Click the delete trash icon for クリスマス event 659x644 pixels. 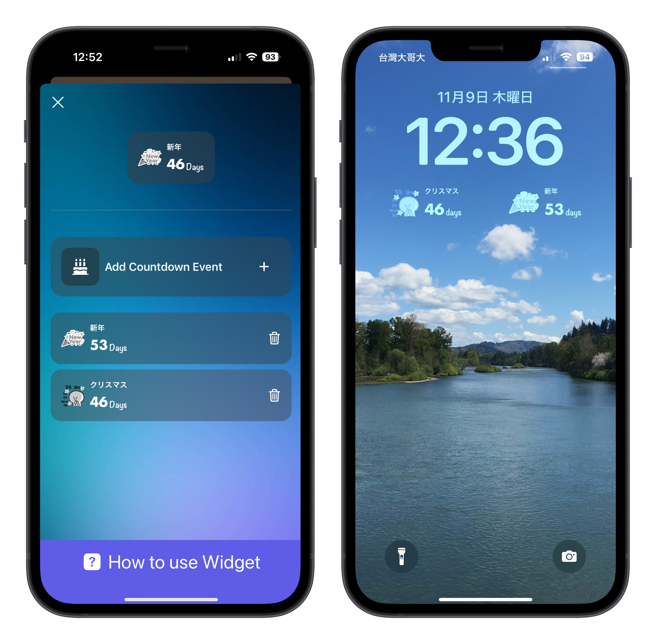(274, 393)
